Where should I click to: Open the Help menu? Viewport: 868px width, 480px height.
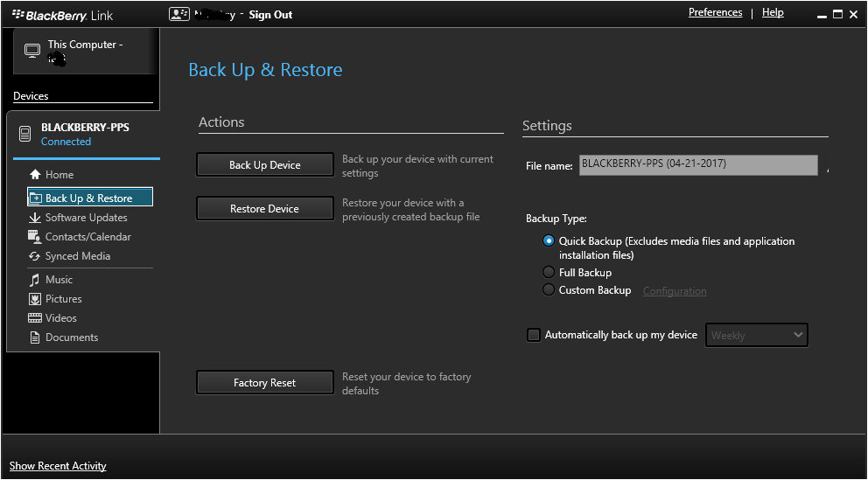773,13
